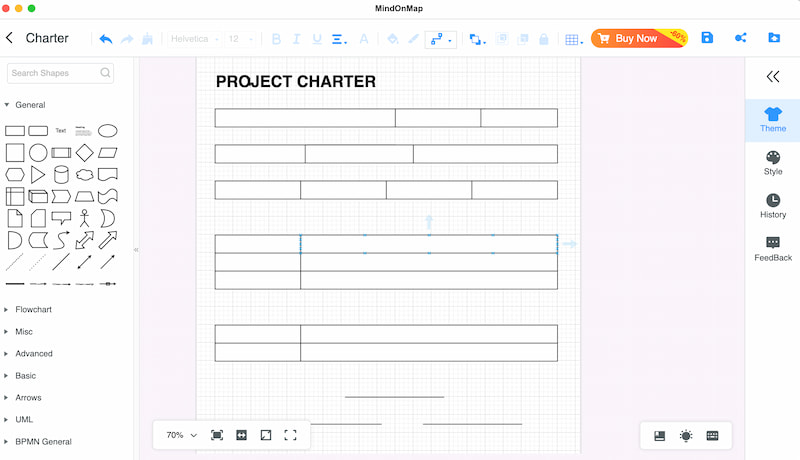Export the diagram via folder icon
The width and height of the screenshot is (800, 460).
point(774,38)
